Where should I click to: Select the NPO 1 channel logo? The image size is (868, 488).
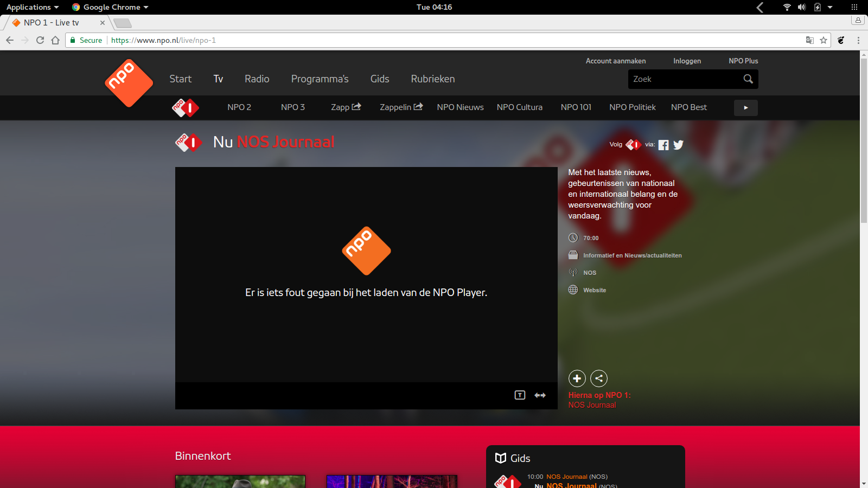pos(186,108)
